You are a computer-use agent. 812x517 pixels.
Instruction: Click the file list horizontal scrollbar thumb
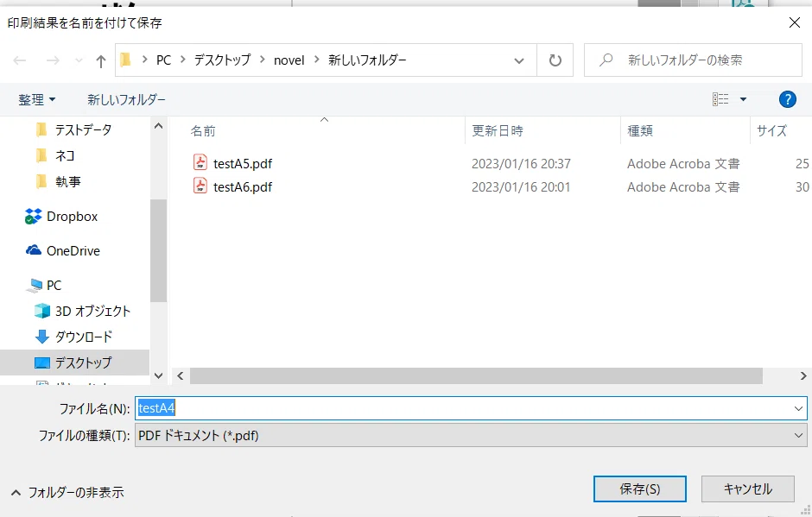(477, 375)
